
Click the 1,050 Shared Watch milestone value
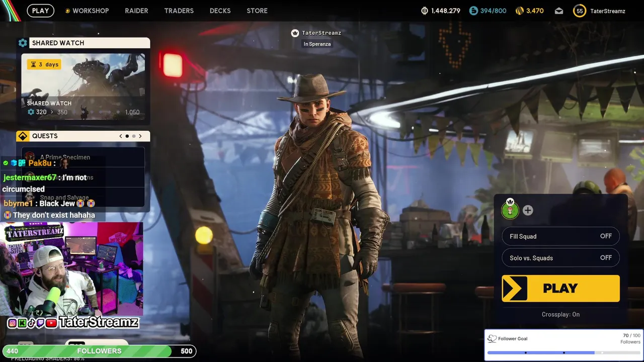pyautogui.click(x=132, y=112)
